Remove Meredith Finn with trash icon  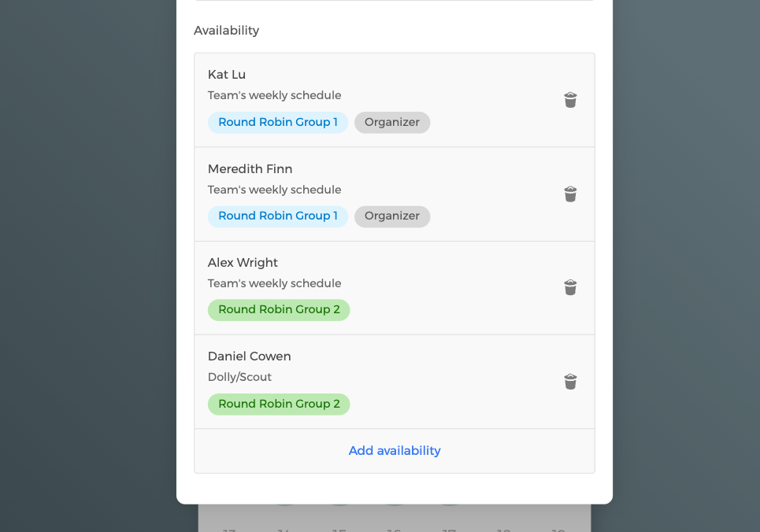tap(570, 194)
